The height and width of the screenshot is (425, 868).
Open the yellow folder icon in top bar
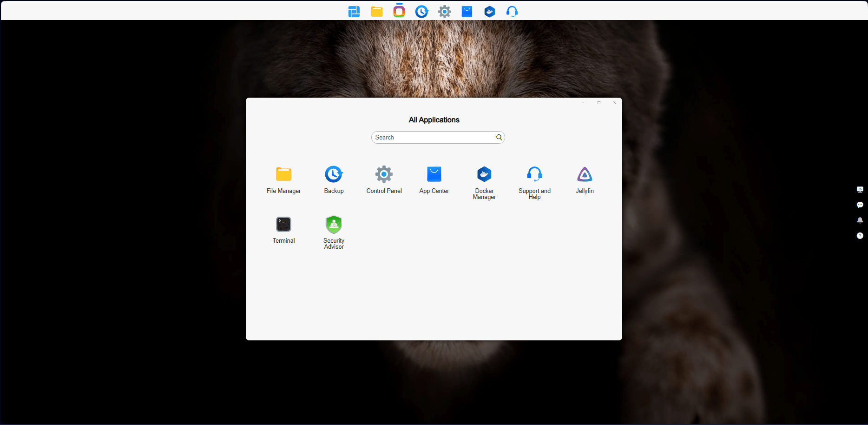pos(377,11)
